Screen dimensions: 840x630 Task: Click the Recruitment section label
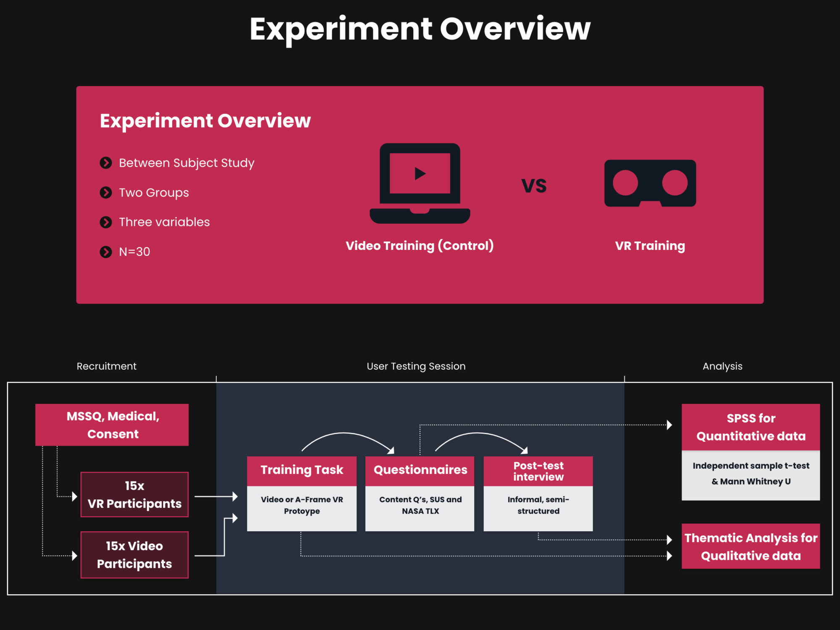106,366
